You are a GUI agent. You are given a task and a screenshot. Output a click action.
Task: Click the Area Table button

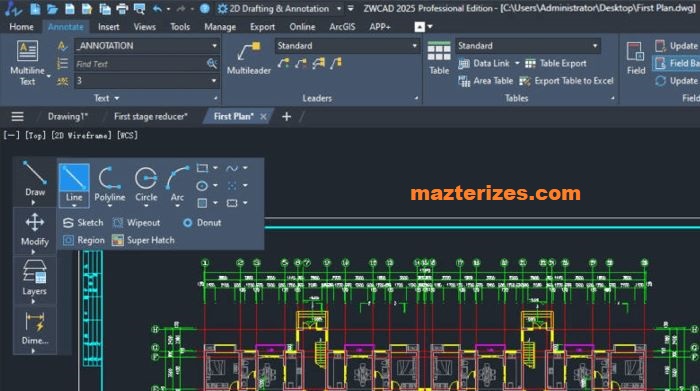pyautogui.click(x=486, y=81)
